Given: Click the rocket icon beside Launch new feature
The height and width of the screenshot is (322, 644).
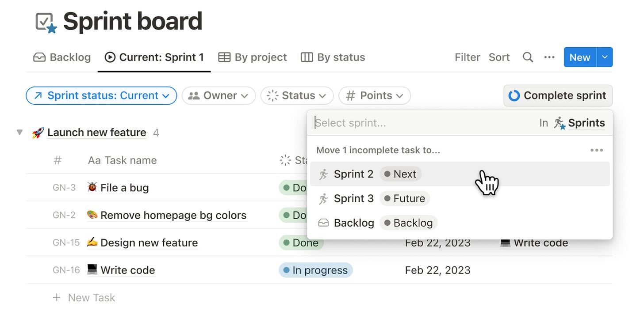Looking at the screenshot, I should coord(38,133).
